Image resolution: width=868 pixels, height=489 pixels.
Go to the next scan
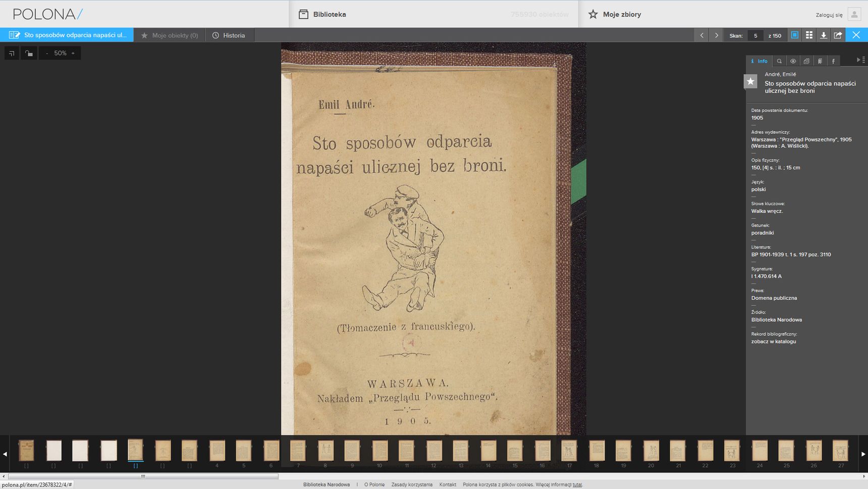pyautogui.click(x=716, y=35)
